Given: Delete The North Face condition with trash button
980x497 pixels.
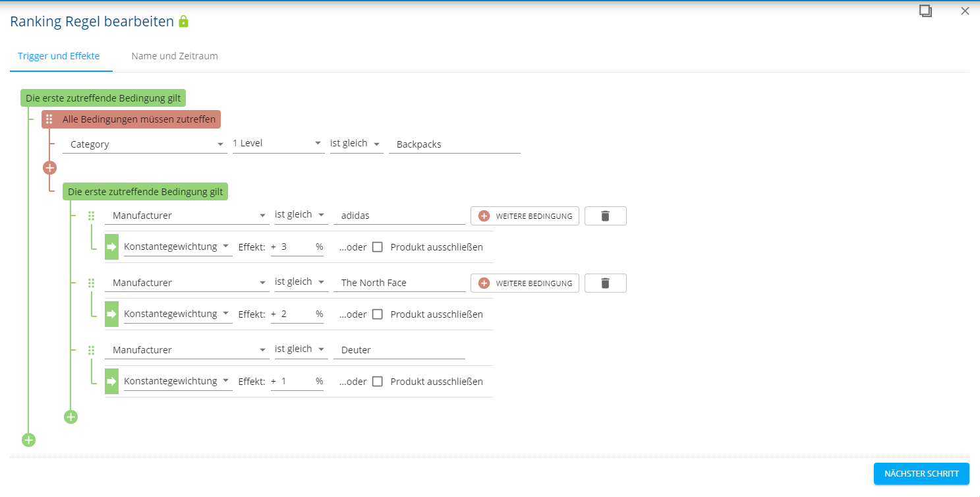Looking at the screenshot, I should click(x=606, y=283).
